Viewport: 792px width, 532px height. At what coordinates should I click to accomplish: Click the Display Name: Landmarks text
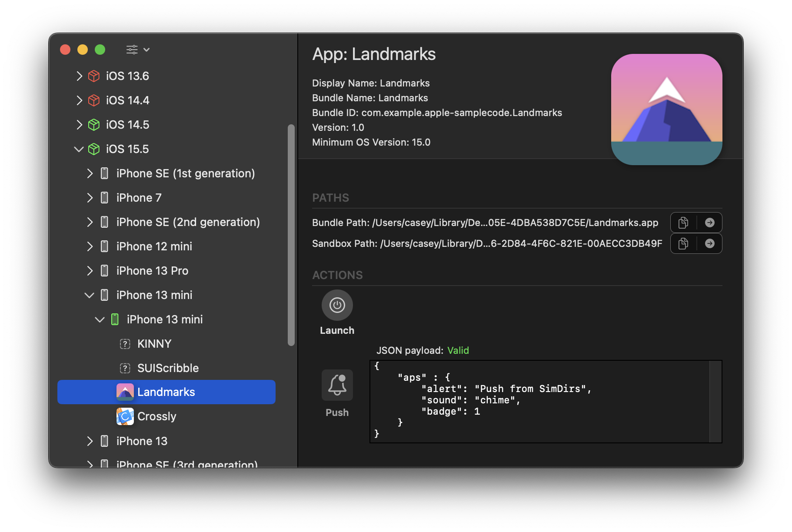point(371,83)
